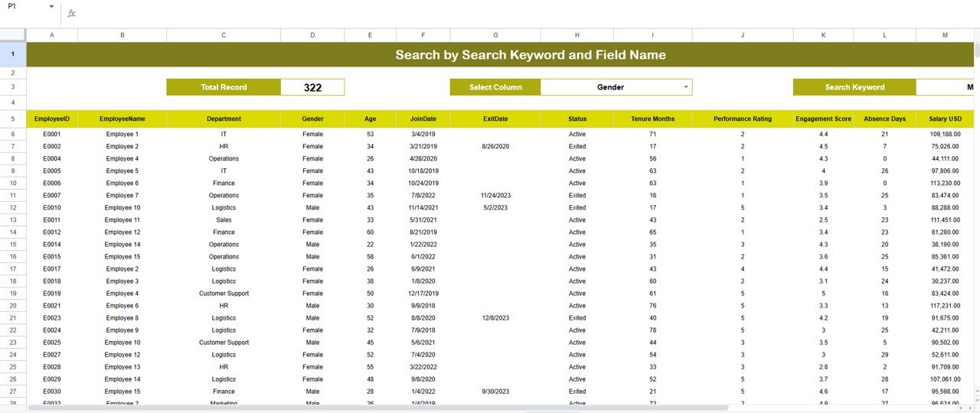Click the Total Record value 322

(312, 87)
